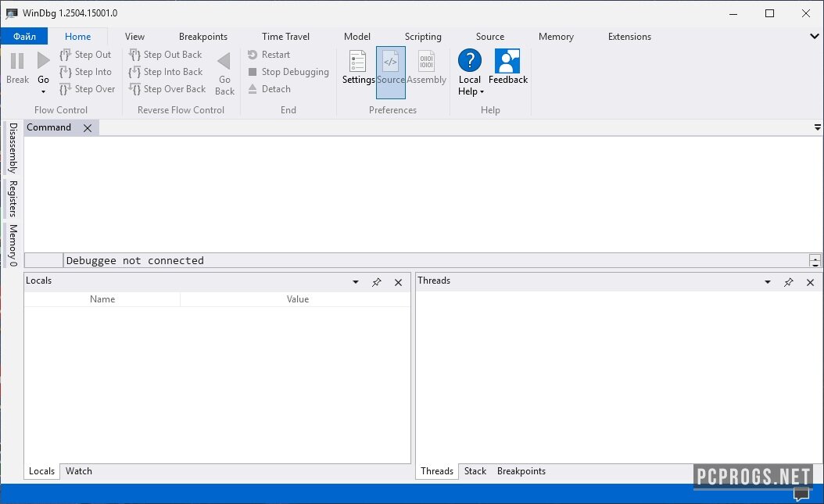Open the Memory 0 side panel
This screenshot has height=504, width=824.
pos(13,245)
